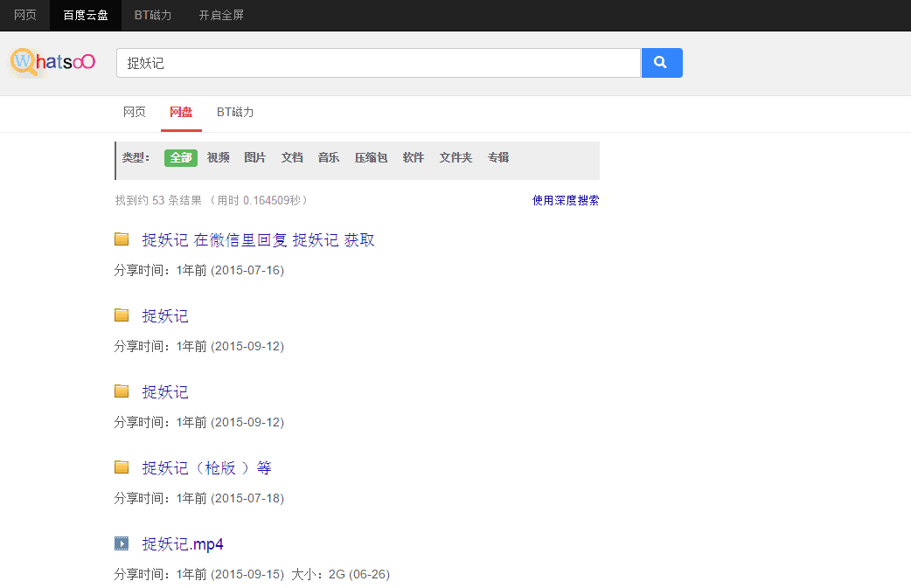This screenshot has width=911, height=588.
Task: Click the blue magnifier search button
Action: tap(661, 63)
